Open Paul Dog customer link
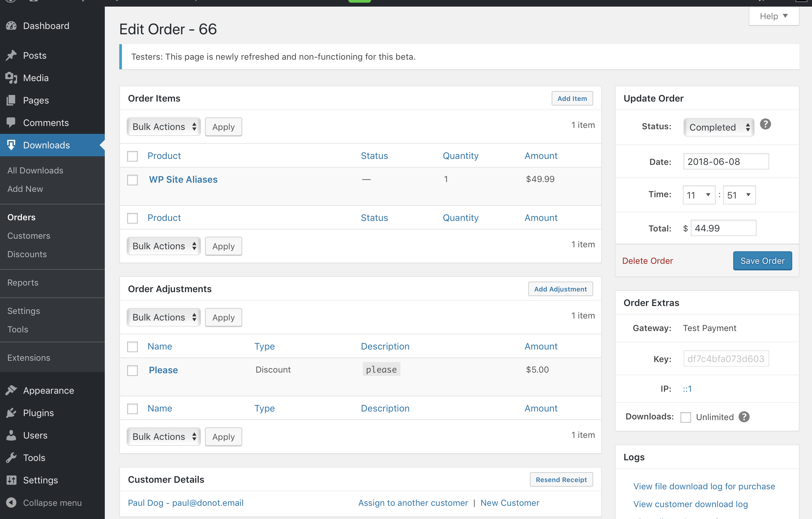Viewport: 812px width, 519px height. pyautogui.click(x=186, y=503)
